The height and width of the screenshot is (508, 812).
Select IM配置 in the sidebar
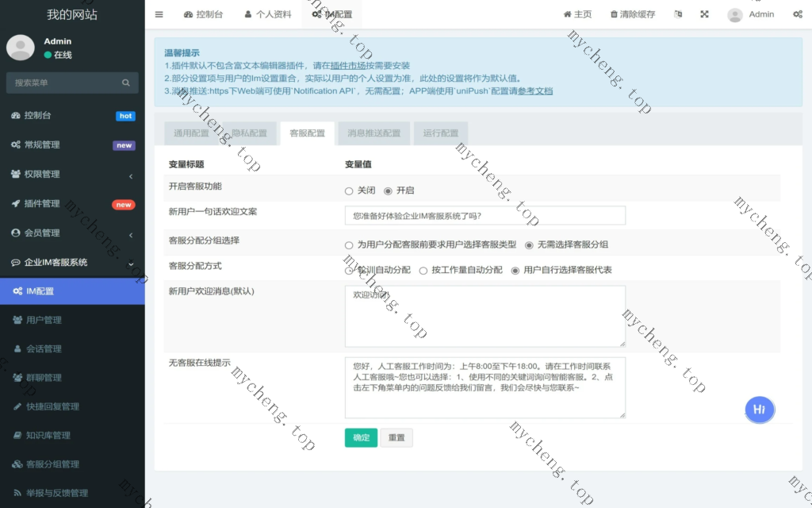pyautogui.click(x=72, y=291)
